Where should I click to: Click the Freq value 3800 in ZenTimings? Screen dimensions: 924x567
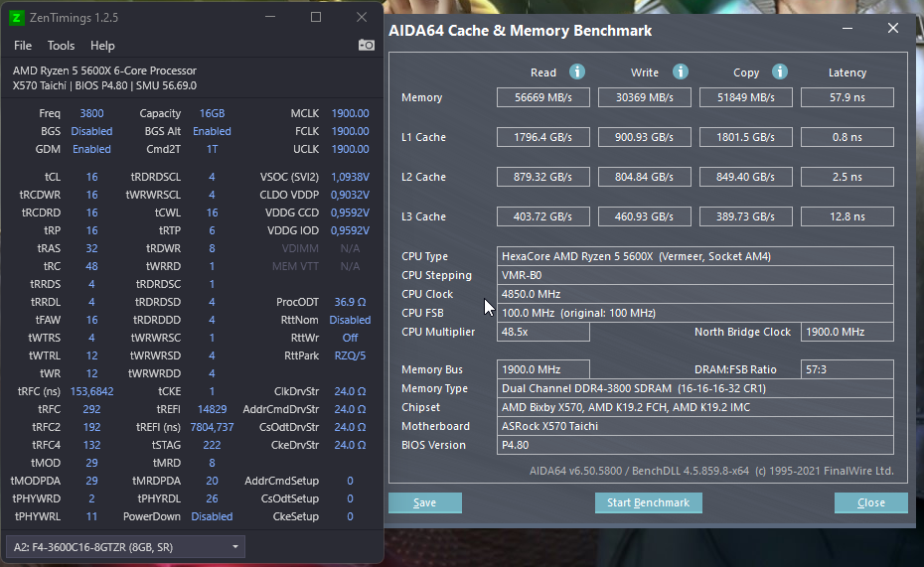[x=92, y=113]
